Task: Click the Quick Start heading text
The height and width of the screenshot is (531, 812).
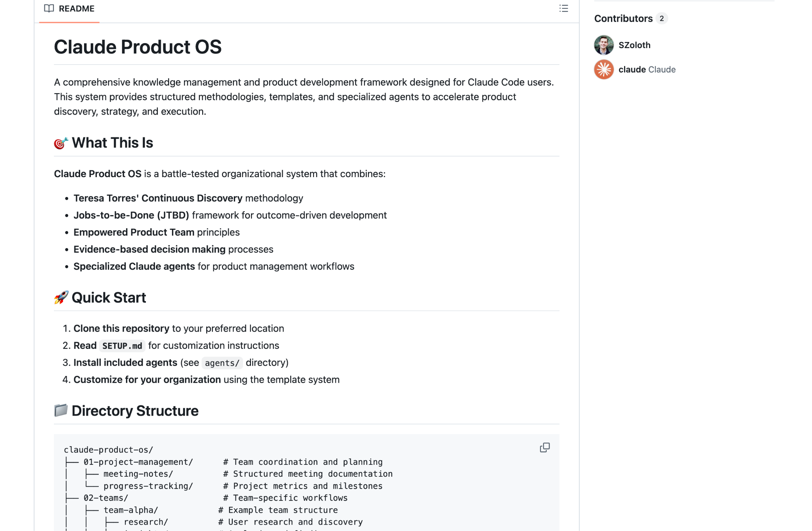Action: tap(109, 298)
